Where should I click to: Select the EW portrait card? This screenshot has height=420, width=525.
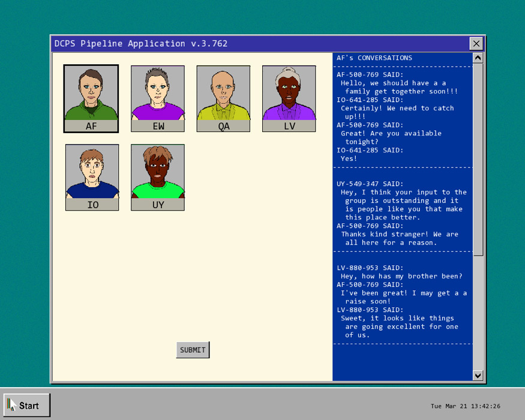[x=158, y=99]
